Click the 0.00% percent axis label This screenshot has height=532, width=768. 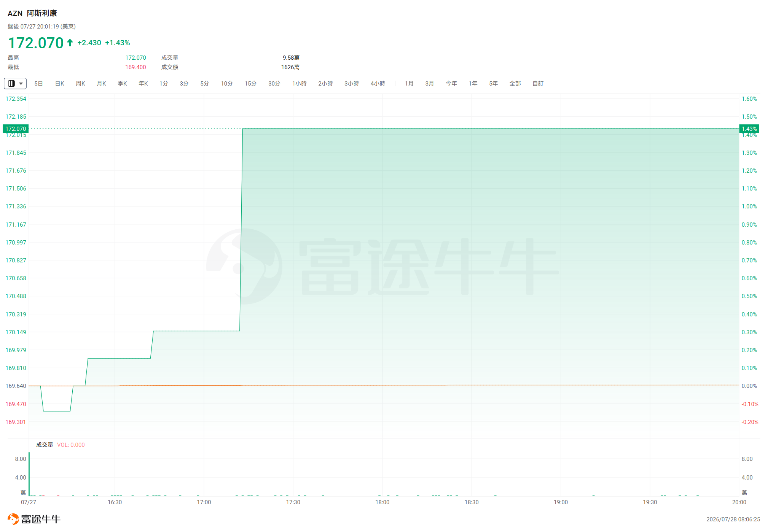[749, 386]
